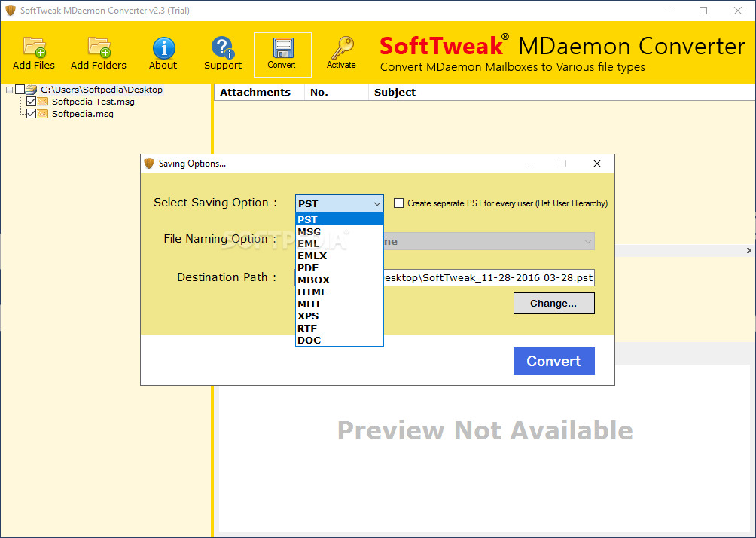Uncheck the Softpedia Test.msg checkbox
The image size is (756, 538).
pyautogui.click(x=32, y=101)
